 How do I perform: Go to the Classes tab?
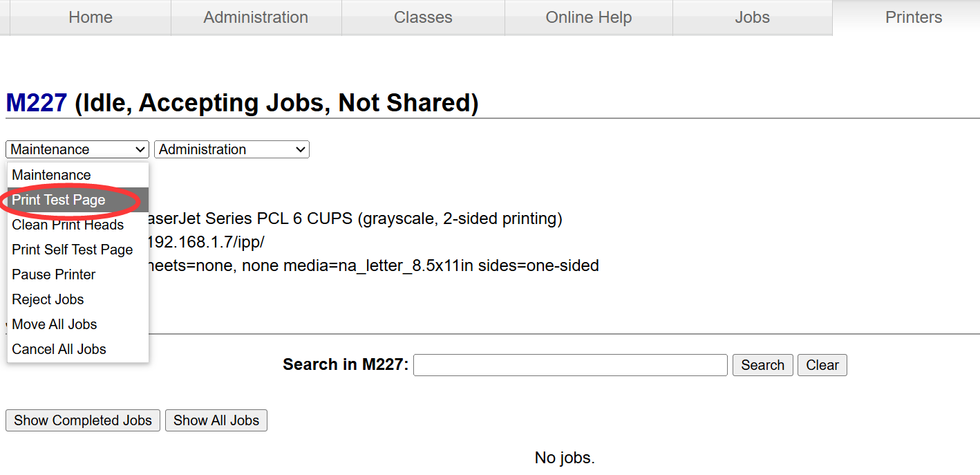pyautogui.click(x=423, y=17)
